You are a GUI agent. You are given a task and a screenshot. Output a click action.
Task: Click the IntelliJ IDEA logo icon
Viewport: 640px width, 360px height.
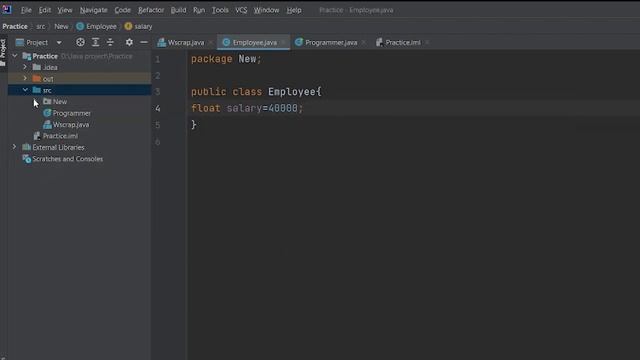click(7, 9)
